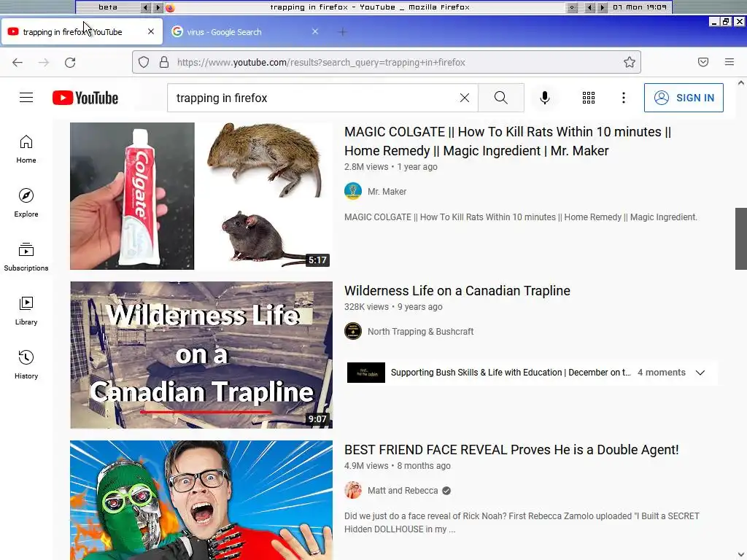747x560 pixels.
Task: Open a new tab with plus
Action: coord(342,32)
